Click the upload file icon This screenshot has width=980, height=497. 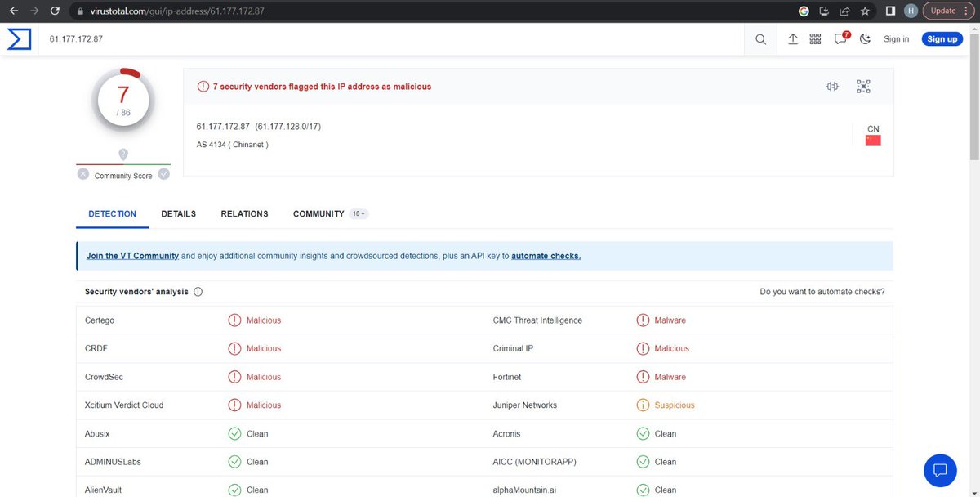click(793, 39)
